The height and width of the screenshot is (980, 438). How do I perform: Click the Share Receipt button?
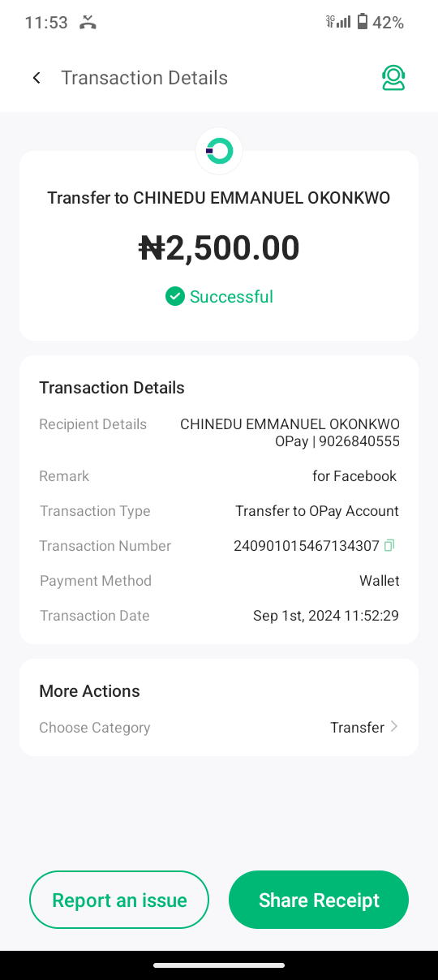319,900
